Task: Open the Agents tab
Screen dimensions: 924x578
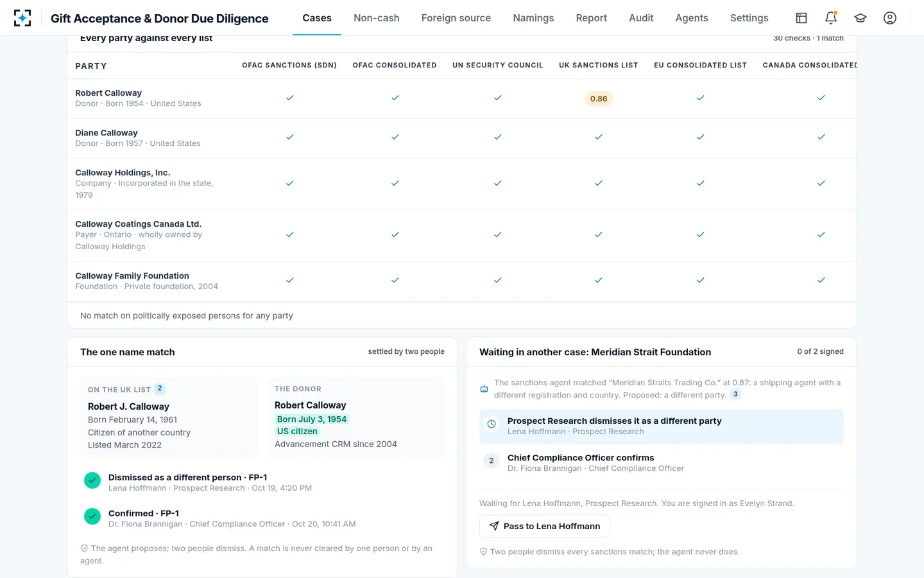Action: click(x=692, y=18)
